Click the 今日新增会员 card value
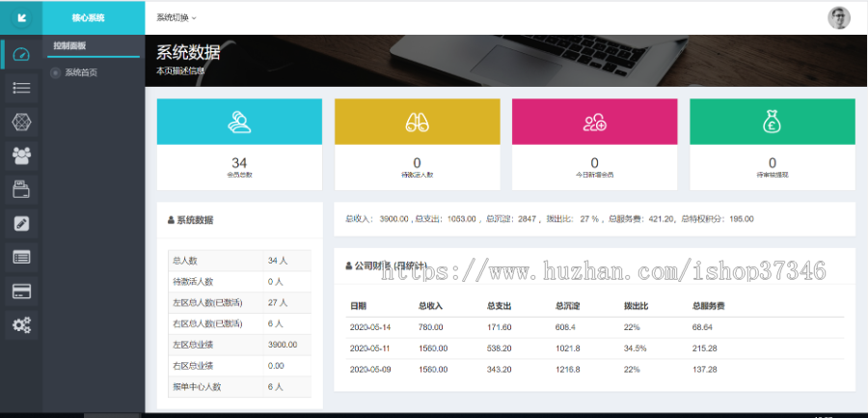This screenshot has height=418, width=868. pos(594,163)
